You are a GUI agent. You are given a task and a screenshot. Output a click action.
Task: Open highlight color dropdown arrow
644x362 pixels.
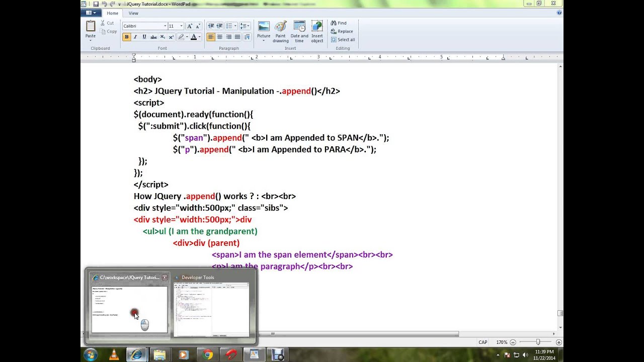click(x=187, y=37)
